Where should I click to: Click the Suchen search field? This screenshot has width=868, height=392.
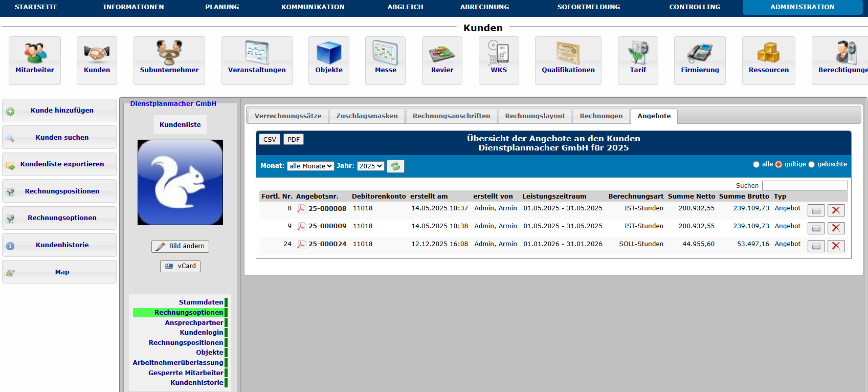click(805, 186)
